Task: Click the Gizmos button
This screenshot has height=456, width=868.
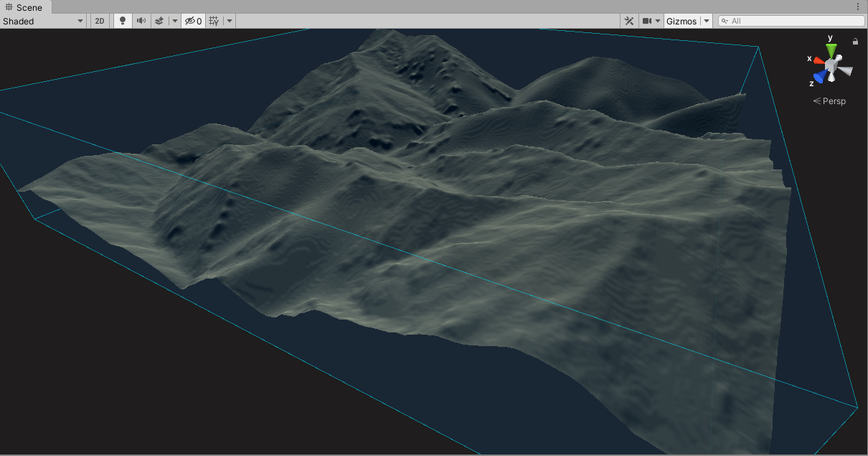Action: [681, 21]
